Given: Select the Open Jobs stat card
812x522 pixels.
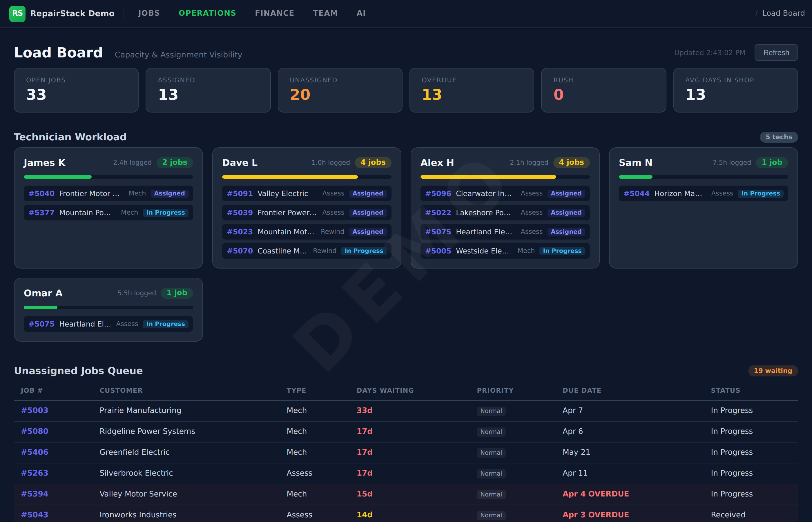Looking at the screenshot, I should tap(76, 90).
